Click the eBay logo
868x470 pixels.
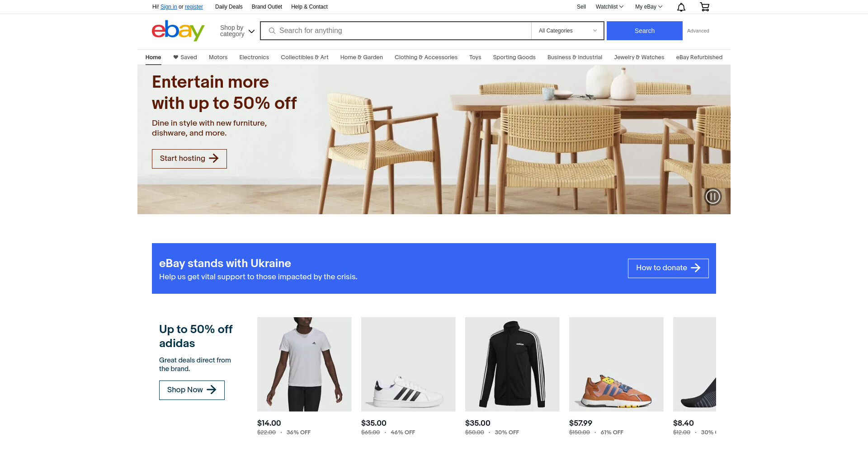pyautogui.click(x=178, y=31)
